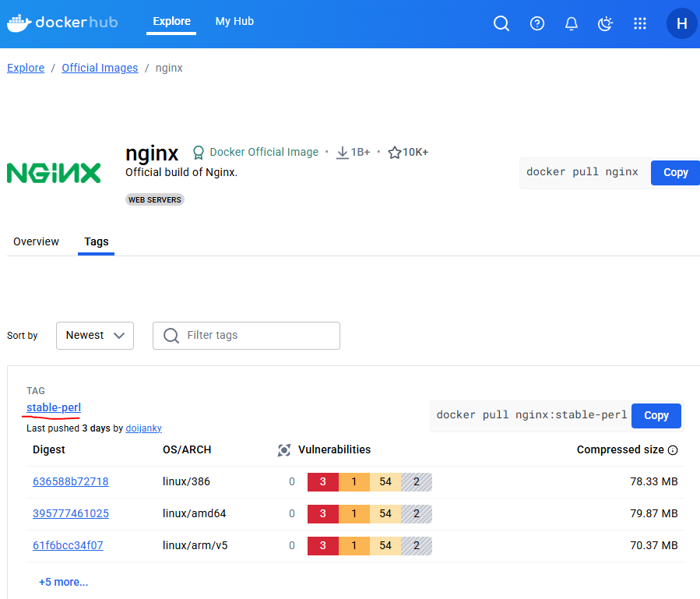Viewport: 700px width, 599px height.
Task: Go to the My Hub header tab
Action: click(234, 22)
